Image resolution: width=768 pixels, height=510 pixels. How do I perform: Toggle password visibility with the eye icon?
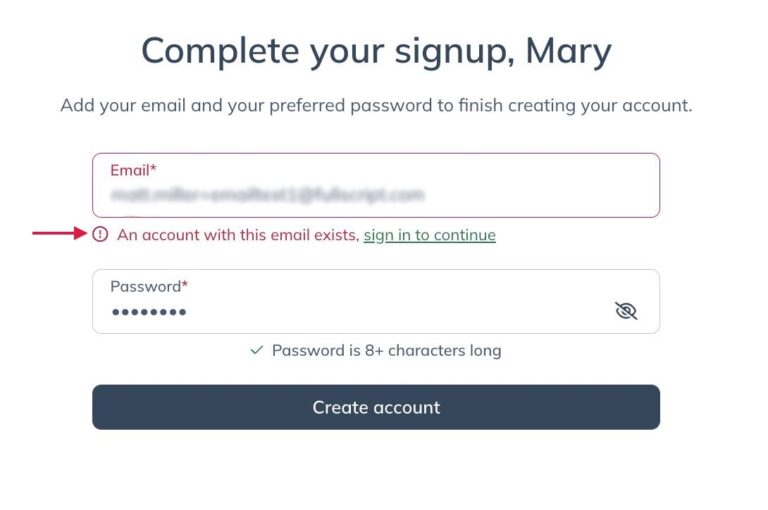click(x=626, y=311)
